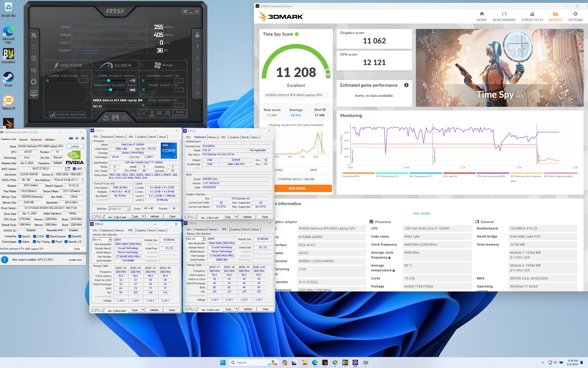Toggle UEFI checkbox in GPU-Z

[x=74, y=169]
